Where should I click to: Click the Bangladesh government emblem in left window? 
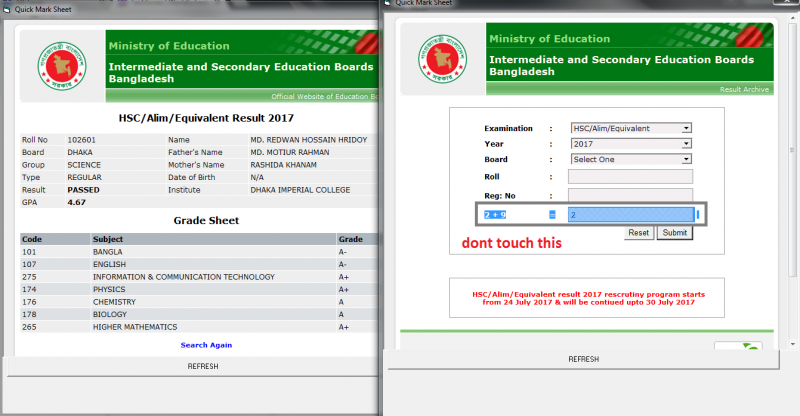[x=62, y=66]
